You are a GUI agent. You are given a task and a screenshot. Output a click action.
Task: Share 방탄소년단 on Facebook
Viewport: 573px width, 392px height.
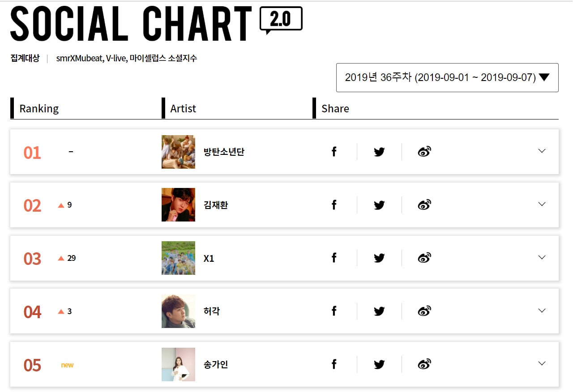click(x=334, y=152)
